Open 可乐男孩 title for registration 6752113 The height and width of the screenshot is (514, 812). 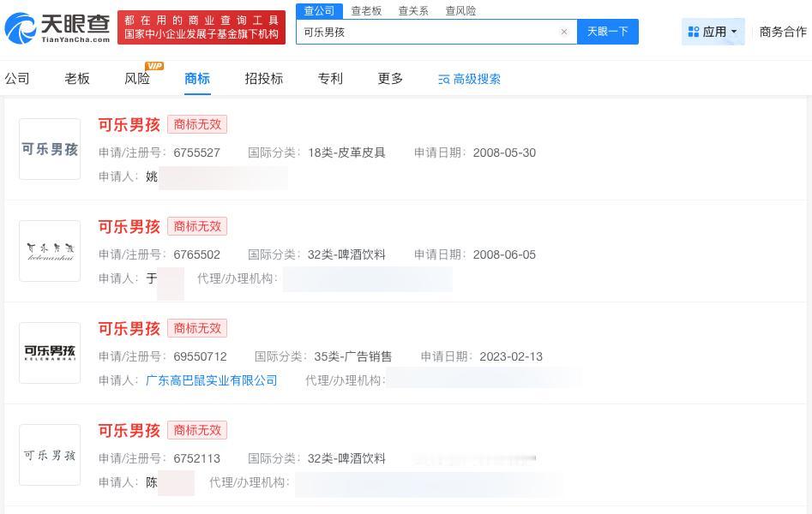(129, 431)
